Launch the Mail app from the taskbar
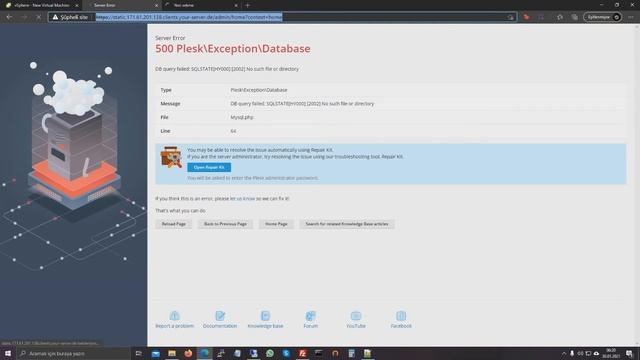 [x=156, y=353]
